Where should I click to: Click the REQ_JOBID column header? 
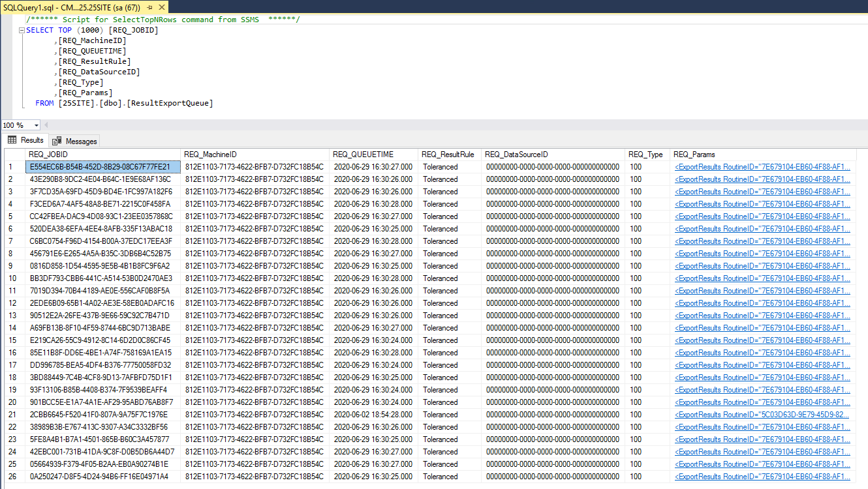[x=48, y=155]
